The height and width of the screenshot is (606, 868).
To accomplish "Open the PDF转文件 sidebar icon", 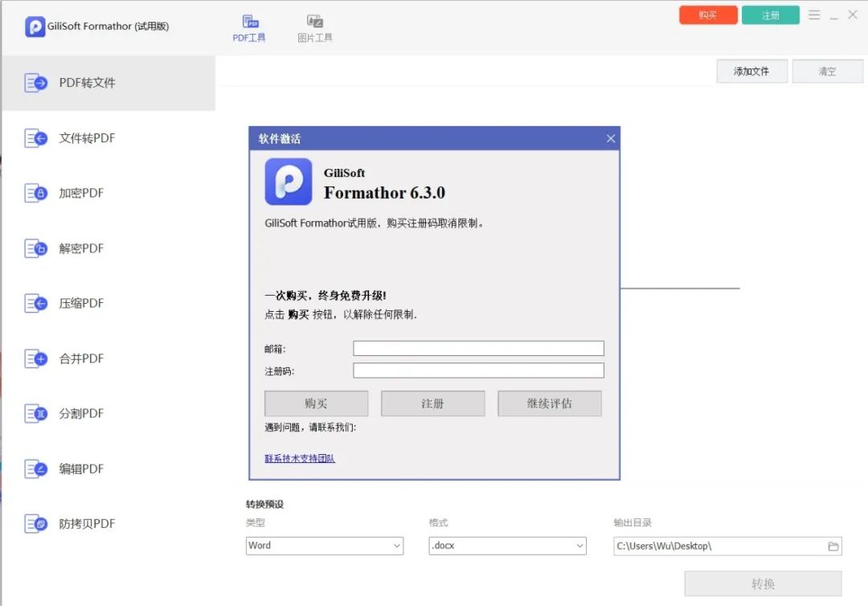I will (36, 83).
